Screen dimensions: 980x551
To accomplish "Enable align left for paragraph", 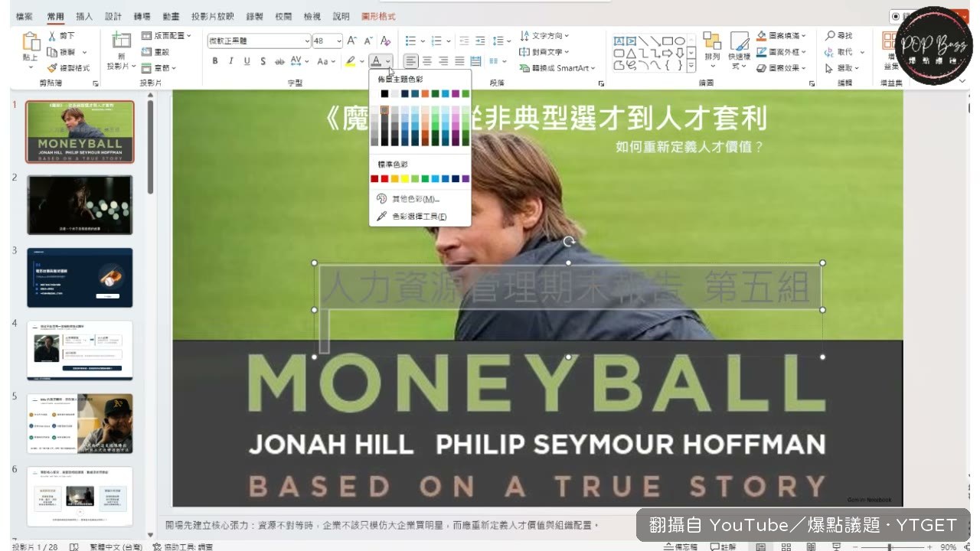I will click(411, 61).
